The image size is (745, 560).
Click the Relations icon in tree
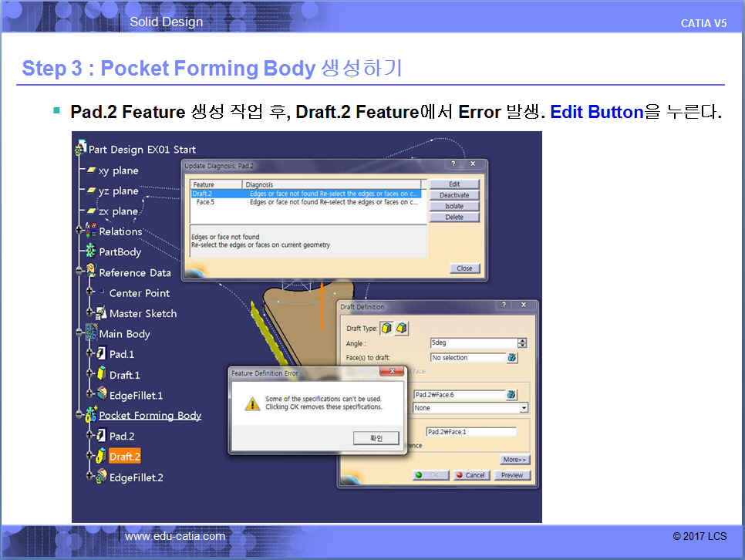tap(90, 231)
